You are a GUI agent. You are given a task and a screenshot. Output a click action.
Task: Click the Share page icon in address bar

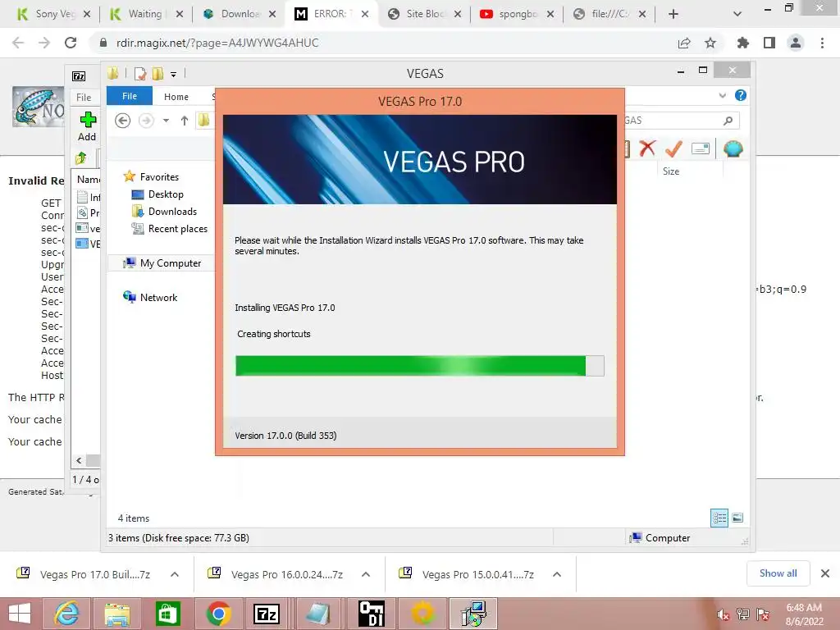pos(684,43)
